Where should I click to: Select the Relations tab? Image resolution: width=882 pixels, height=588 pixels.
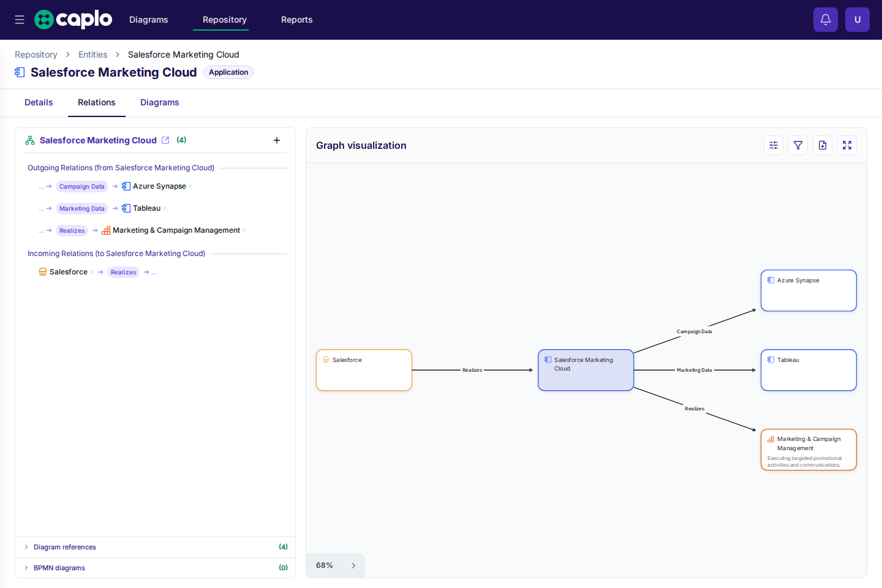(x=97, y=102)
